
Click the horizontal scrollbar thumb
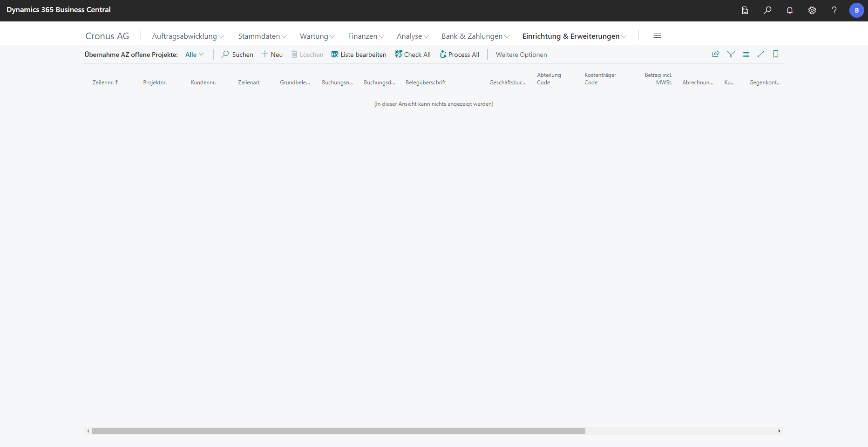click(x=339, y=431)
